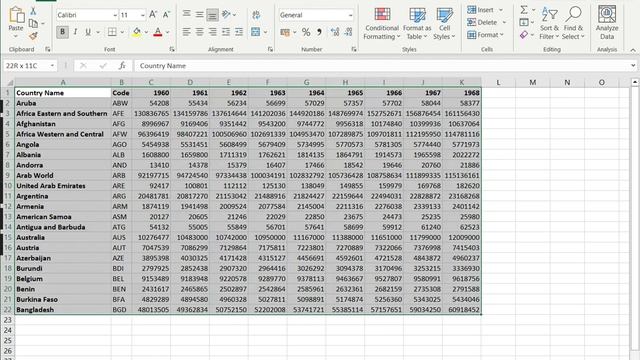Click the Orientation text angle icon
The image size is (640, 360).
(226, 15)
